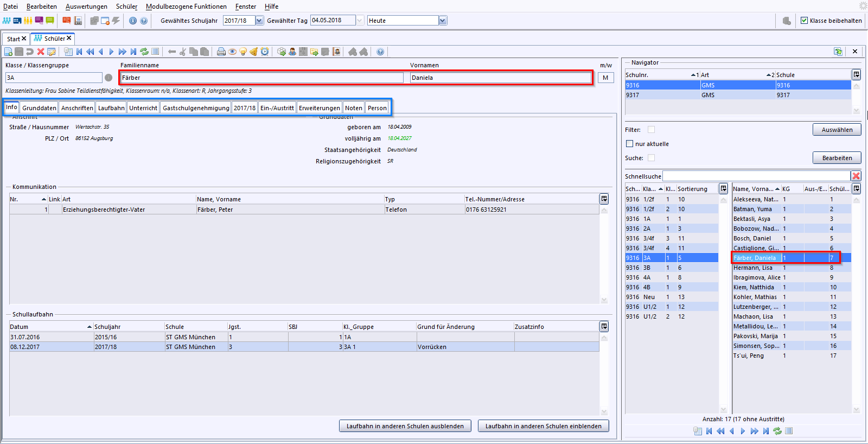The height and width of the screenshot is (444, 868).
Task: Open column chooser of student name list
Action: click(x=856, y=189)
